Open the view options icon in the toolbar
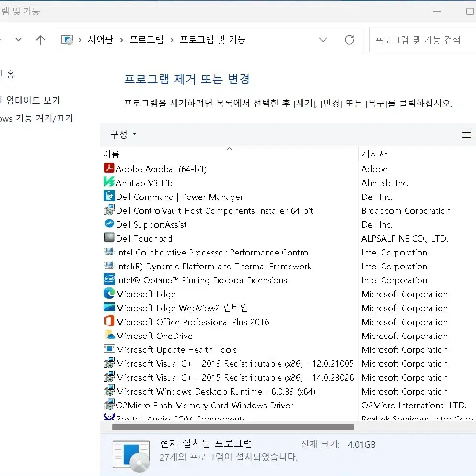This screenshot has height=476, width=476. pyautogui.click(x=466, y=134)
